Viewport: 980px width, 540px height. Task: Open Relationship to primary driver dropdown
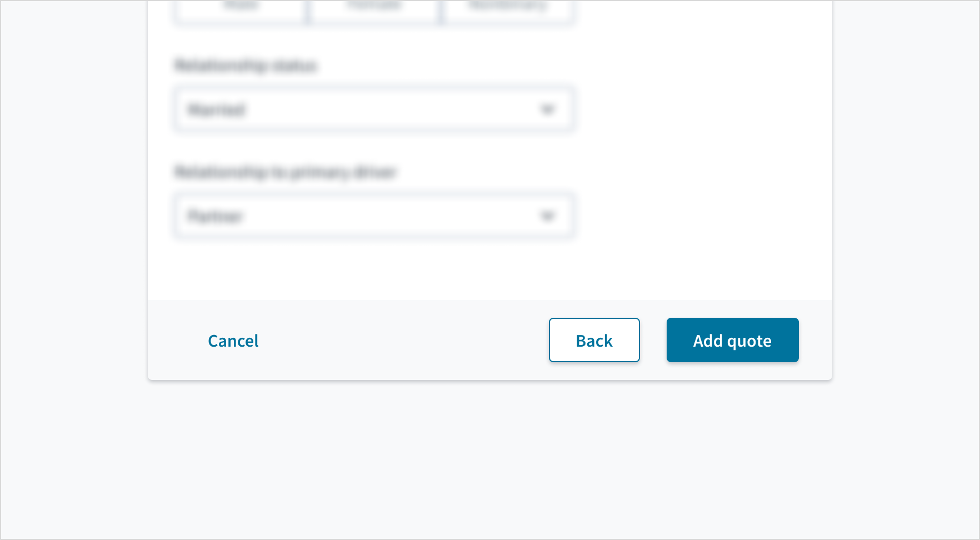tap(373, 216)
